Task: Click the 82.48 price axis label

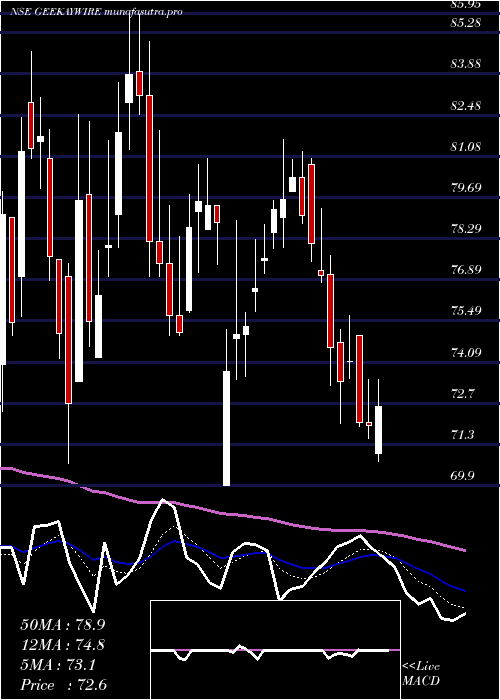Action: (x=466, y=106)
